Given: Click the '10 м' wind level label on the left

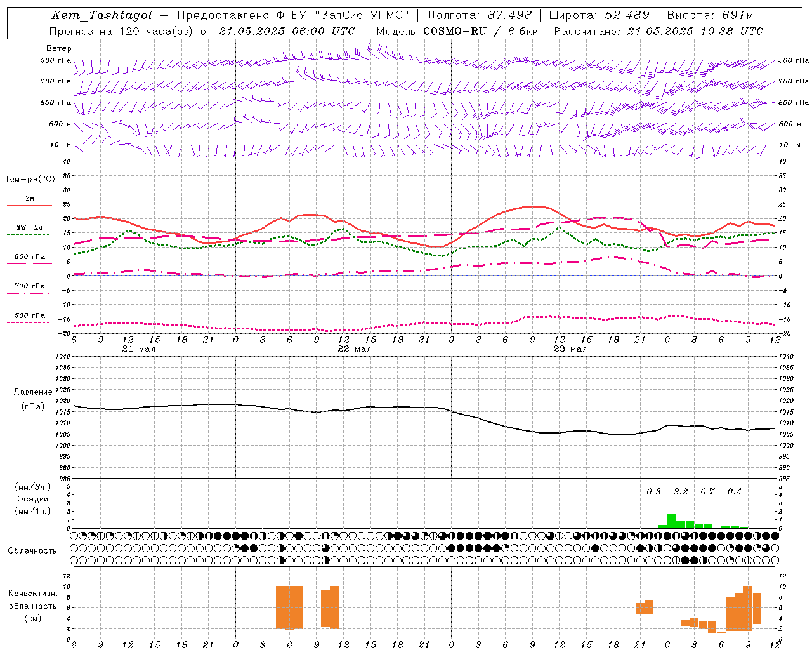Looking at the screenshot, I should 62,145.
